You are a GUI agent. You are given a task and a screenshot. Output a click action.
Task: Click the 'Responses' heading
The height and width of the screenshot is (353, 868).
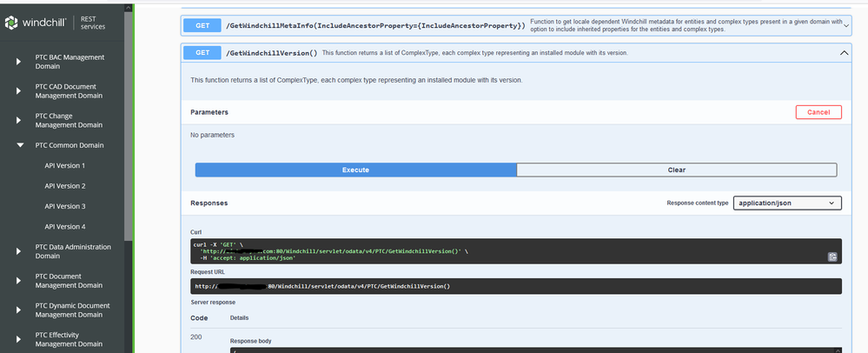click(x=209, y=203)
